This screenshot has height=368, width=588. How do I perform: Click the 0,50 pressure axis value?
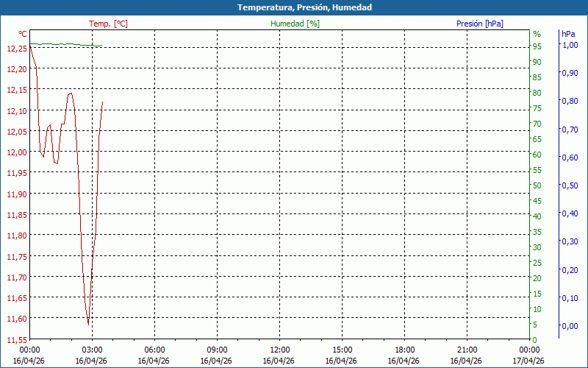pyautogui.click(x=569, y=185)
